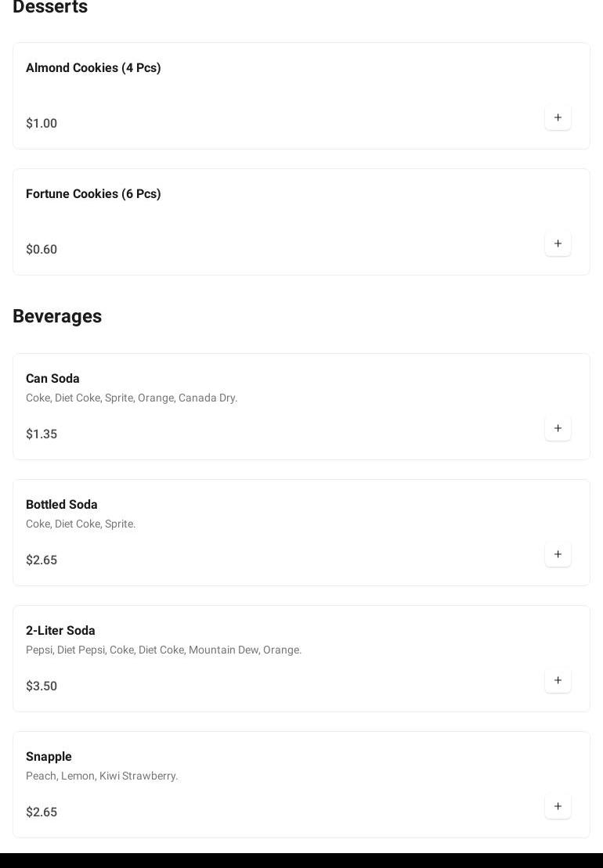
Task: Select the Fortune Cookies (6 Pcs) title
Action: [93, 194]
